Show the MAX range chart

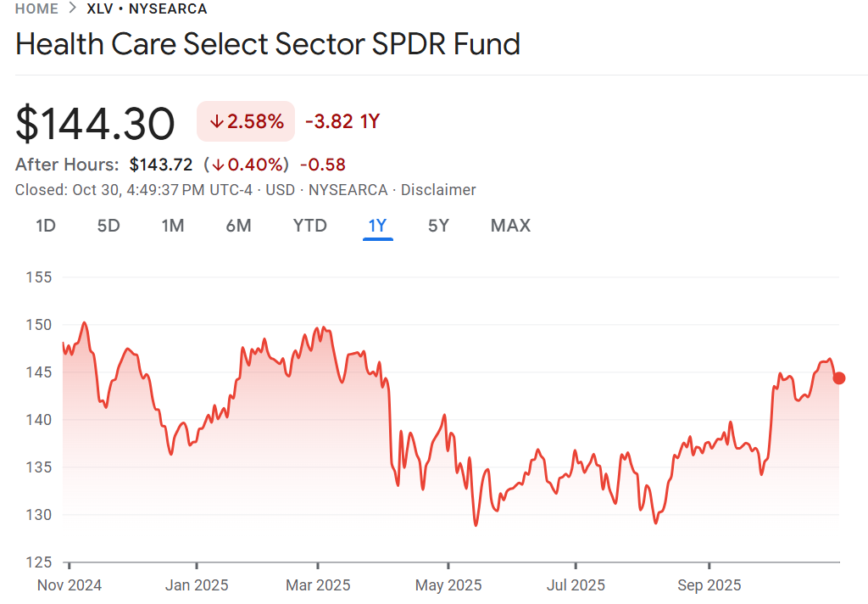[x=510, y=226]
